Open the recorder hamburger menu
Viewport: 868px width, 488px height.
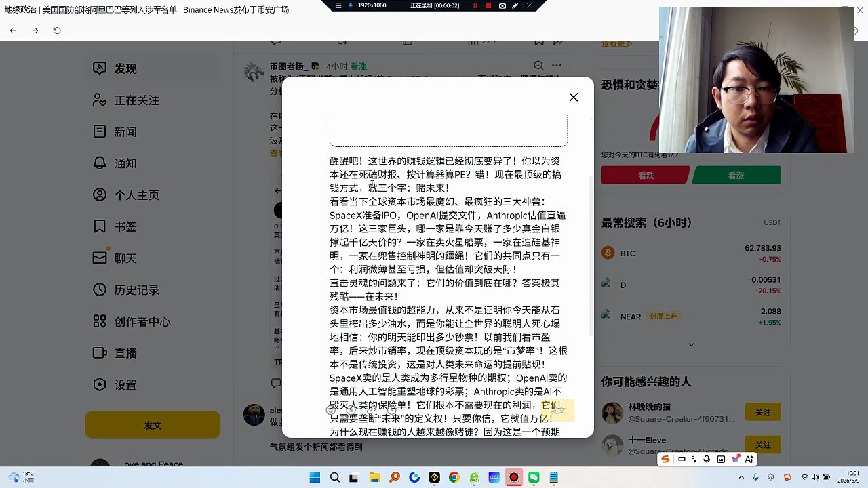point(339,5)
